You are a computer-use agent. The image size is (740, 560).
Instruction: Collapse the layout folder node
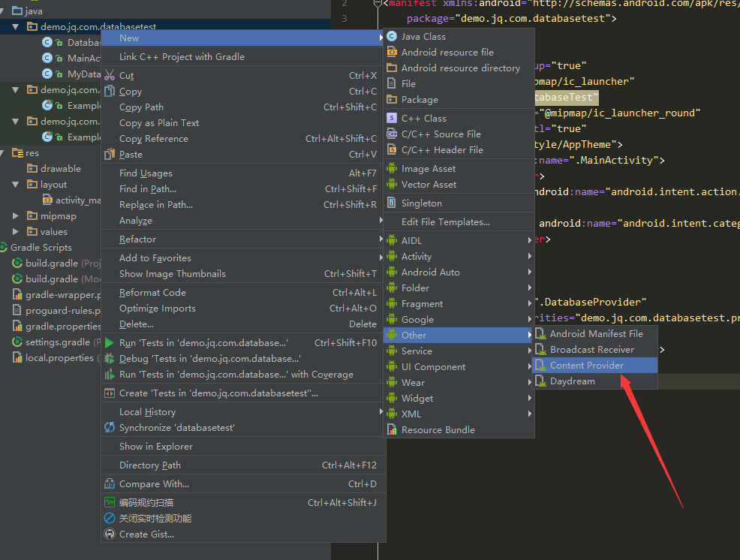coord(16,185)
